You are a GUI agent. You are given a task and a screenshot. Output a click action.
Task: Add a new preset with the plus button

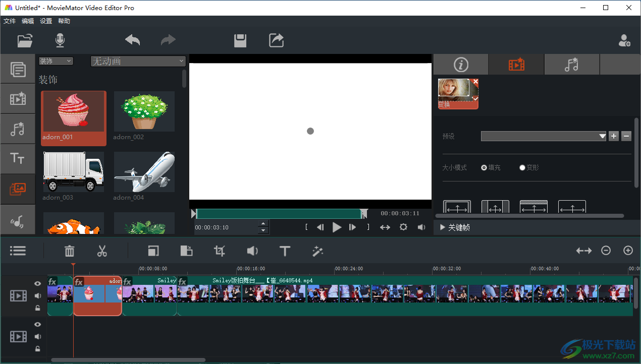pyautogui.click(x=614, y=136)
